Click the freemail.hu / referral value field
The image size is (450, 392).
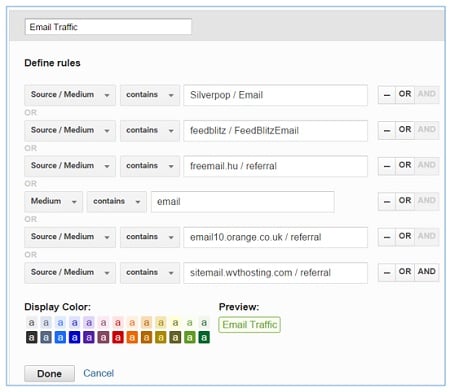point(275,166)
